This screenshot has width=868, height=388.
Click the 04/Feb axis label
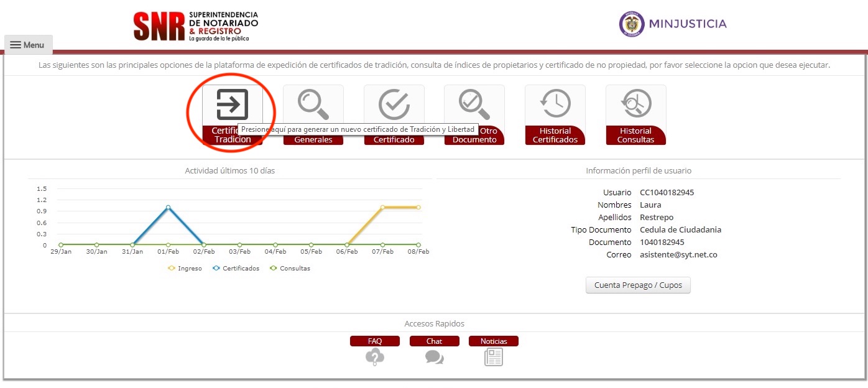[x=275, y=252]
